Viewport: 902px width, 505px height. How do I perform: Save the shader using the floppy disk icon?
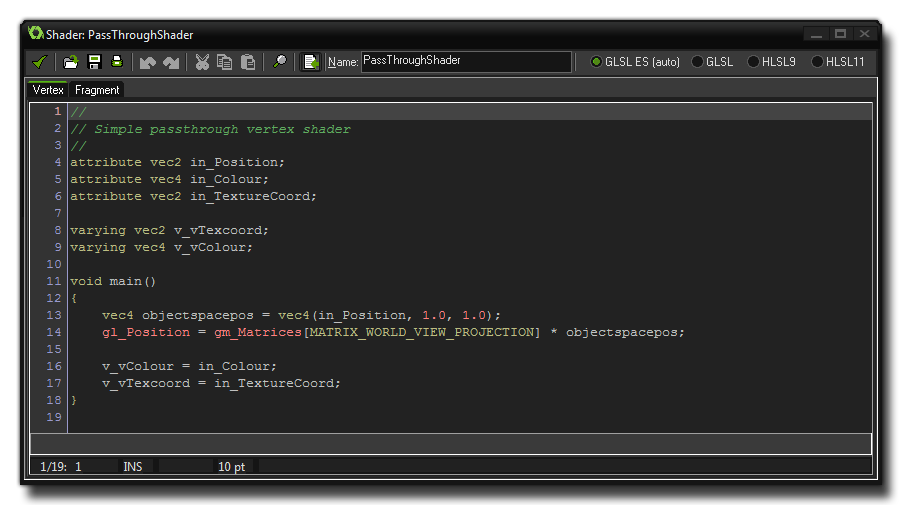[94, 62]
